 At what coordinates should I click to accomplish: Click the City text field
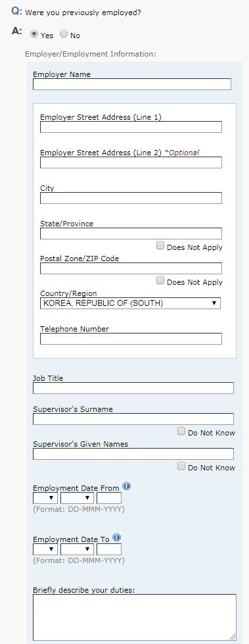(131, 198)
